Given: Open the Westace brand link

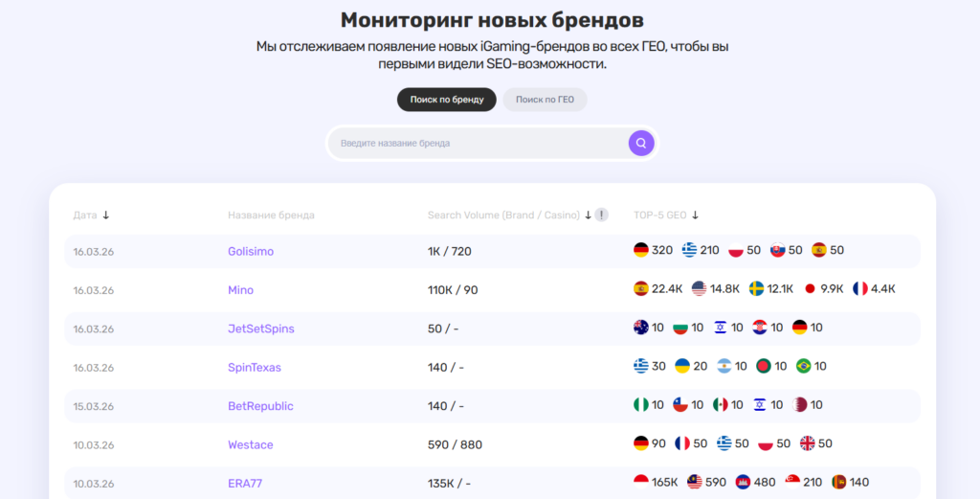Looking at the screenshot, I should pos(251,445).
